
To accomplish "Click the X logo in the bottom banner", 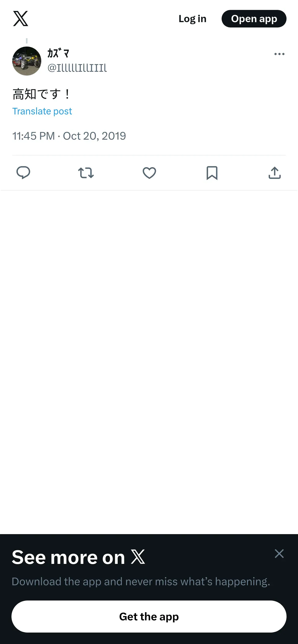I will click(138, 557).
